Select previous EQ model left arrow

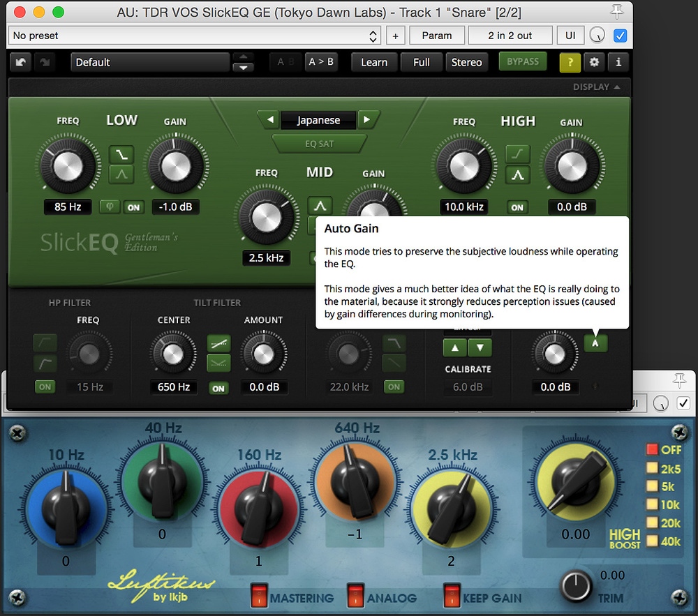coord(269,119)
